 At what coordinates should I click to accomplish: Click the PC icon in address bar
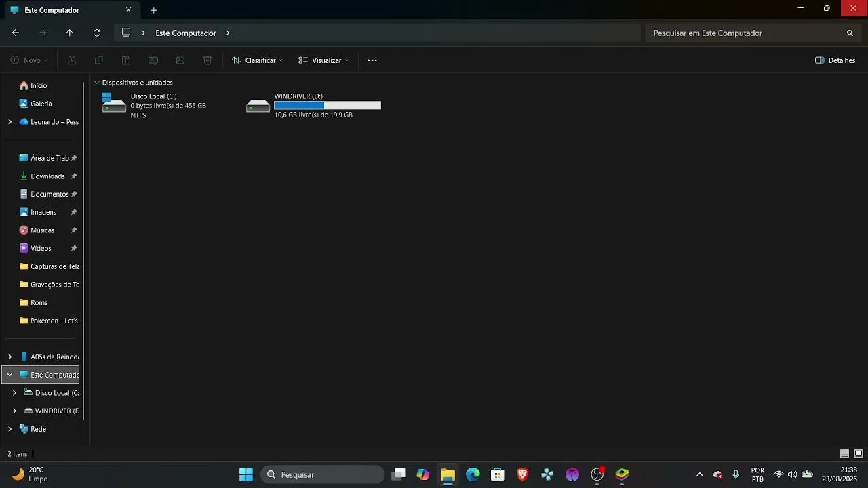click(126, 33)
